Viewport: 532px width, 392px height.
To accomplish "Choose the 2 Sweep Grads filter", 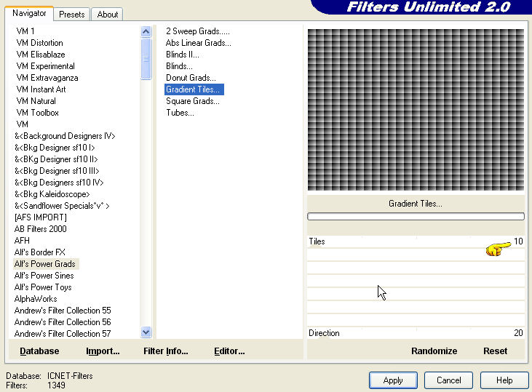I will (198, 31).
